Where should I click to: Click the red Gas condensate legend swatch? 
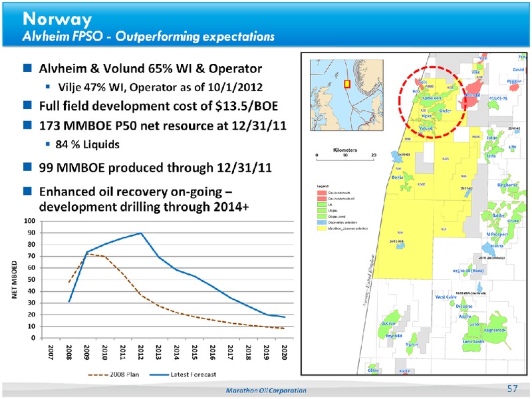[x=322, y=193]
